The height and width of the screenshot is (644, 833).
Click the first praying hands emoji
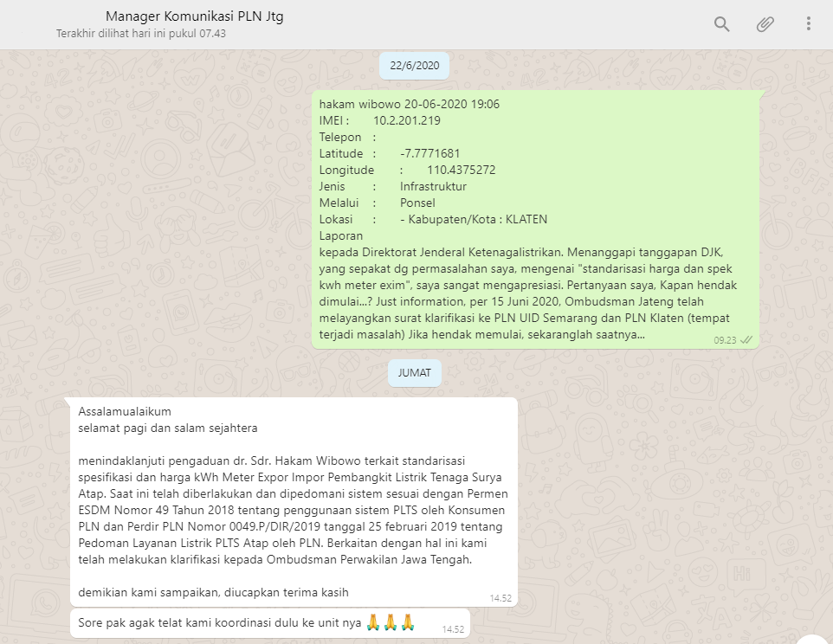point(373,622)
